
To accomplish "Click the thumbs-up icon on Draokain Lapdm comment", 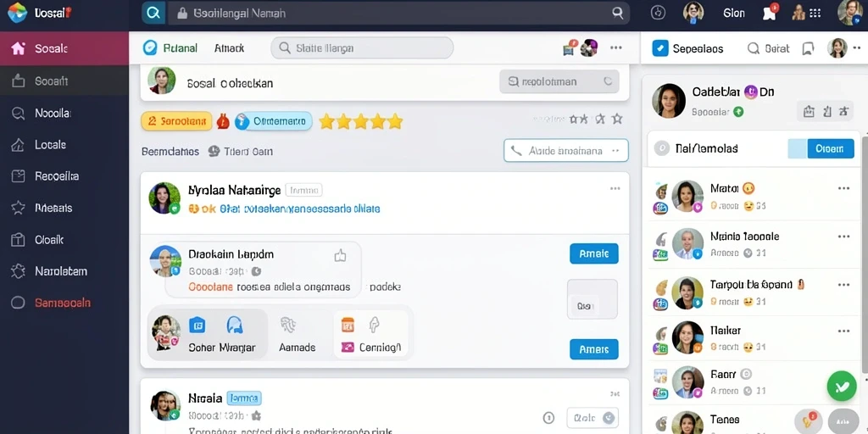I will [340, 255].
